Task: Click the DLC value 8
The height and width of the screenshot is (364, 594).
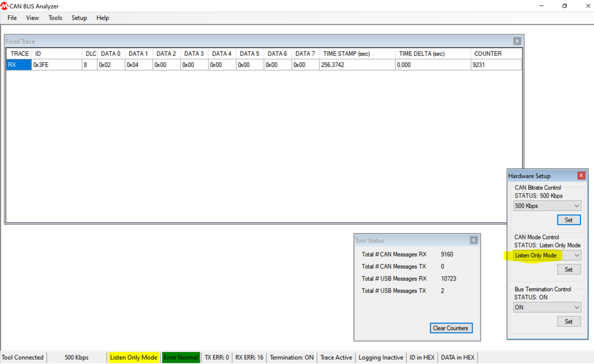Action: pyautogui.click(x=89, y=65)
